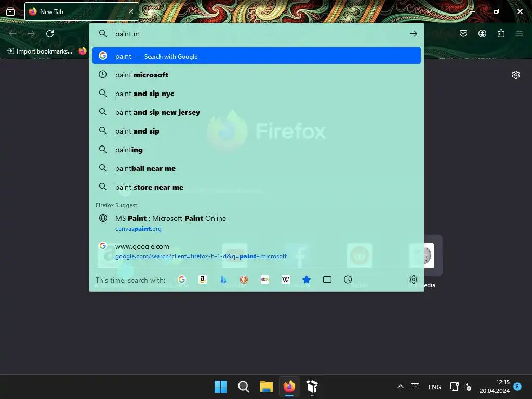
Task: Click Import bookmarks... in bookmarks toolbar
Action: tap(39, 51)
